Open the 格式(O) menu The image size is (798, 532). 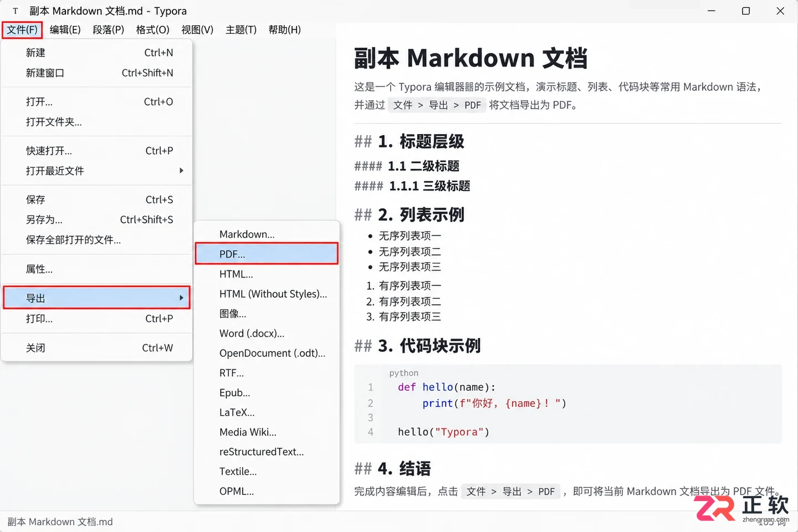coord(152,30)
